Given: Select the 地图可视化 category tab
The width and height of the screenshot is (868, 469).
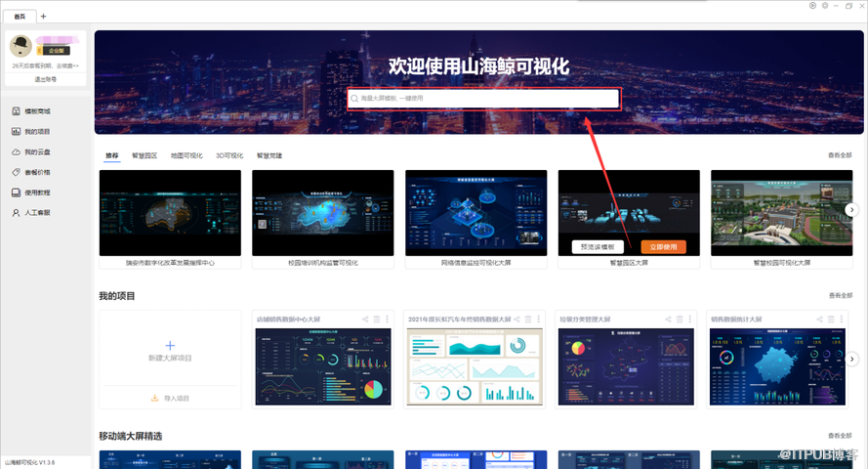Looking at the screenshot, I should [186, 155].
